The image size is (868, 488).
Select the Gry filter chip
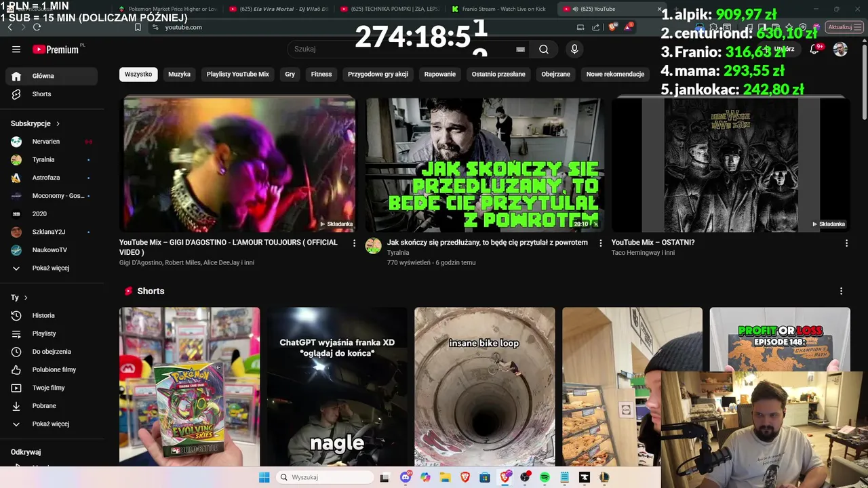pyautogui.click(x=290, y=74)
